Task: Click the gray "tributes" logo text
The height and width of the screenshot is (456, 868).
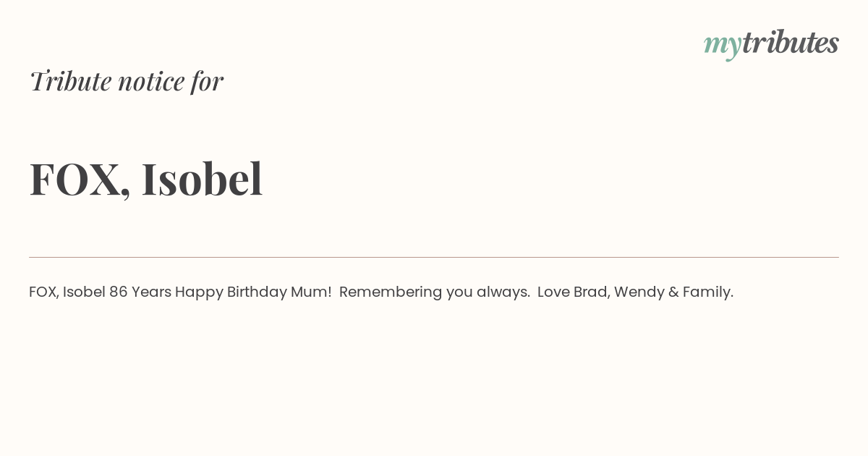Action: coord(790,42)
